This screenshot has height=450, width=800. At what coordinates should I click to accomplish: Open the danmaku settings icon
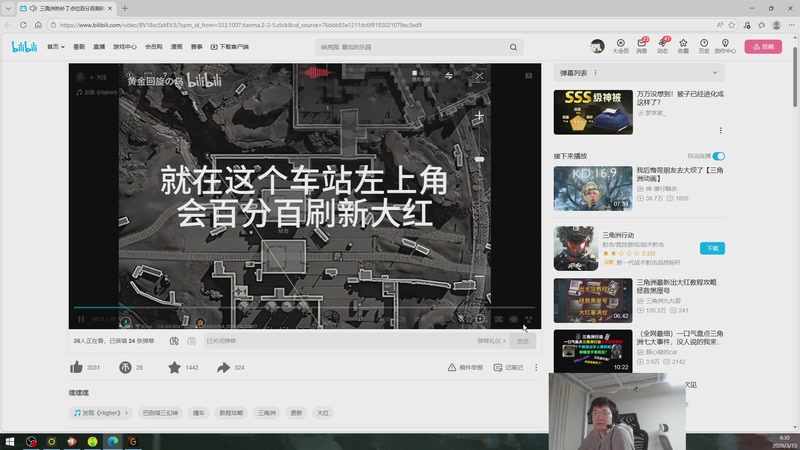(x=192, y=341)
